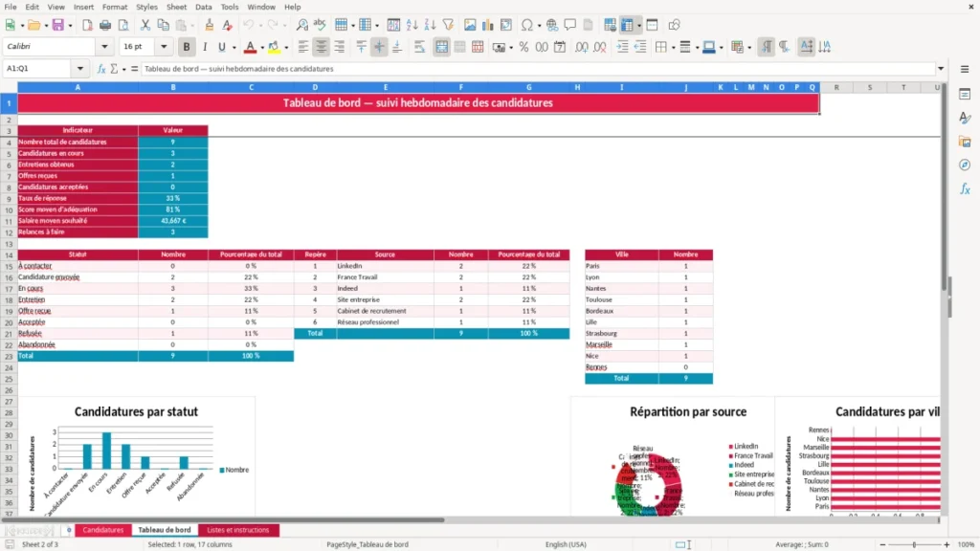Open the sidebar Gallery deck
This screenshot has height=551, width=980.
point(965,142)
